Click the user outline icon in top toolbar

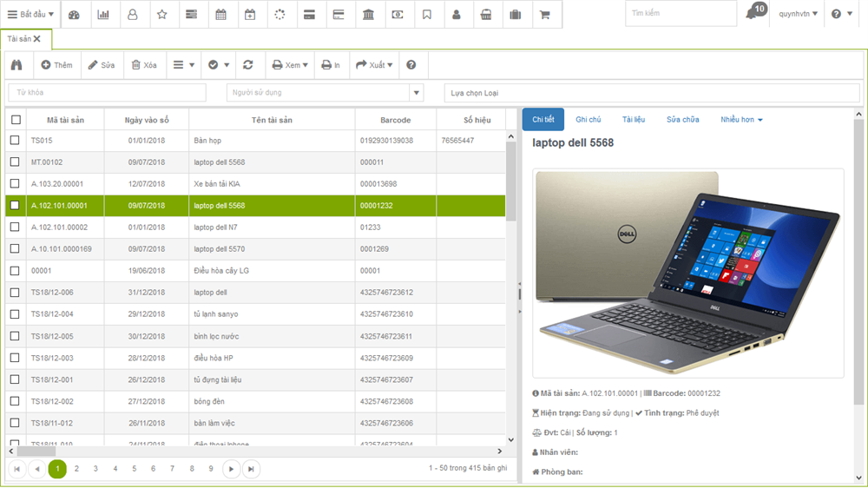coord(132,15)
